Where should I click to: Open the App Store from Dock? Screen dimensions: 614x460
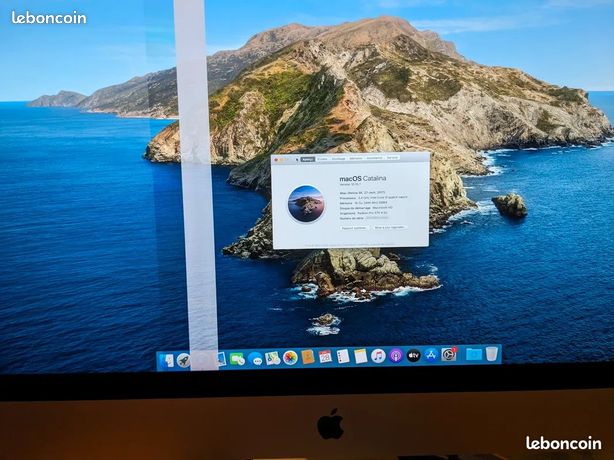[x=431, y=355]
